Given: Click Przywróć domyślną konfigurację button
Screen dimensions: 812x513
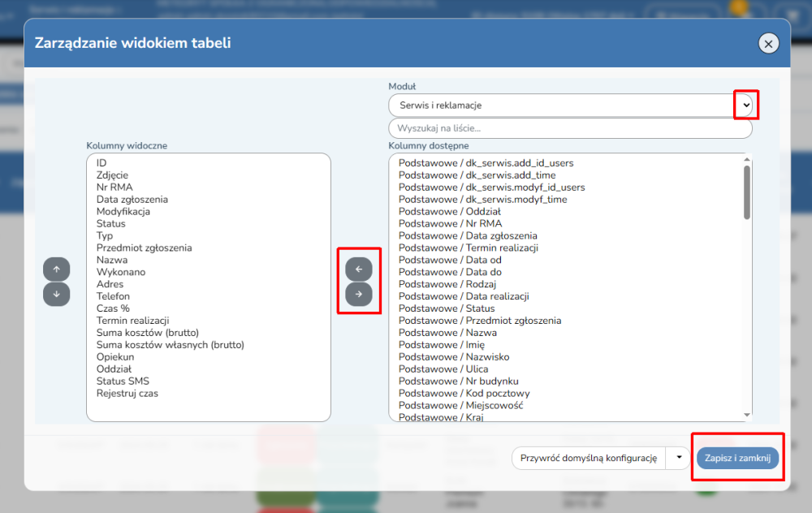Looking at the screenshot, I should tap(588, 458).
